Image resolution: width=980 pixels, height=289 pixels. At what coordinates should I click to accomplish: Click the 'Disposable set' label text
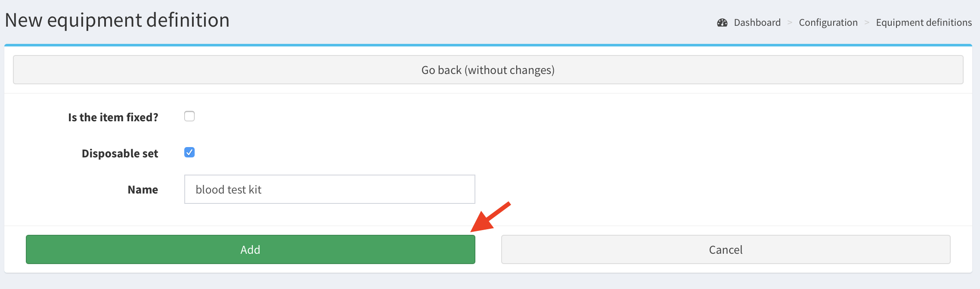(x=120, y=154)
